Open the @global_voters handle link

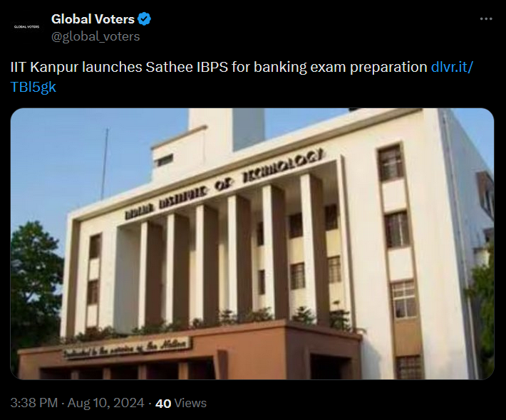(x=95, y=36)
